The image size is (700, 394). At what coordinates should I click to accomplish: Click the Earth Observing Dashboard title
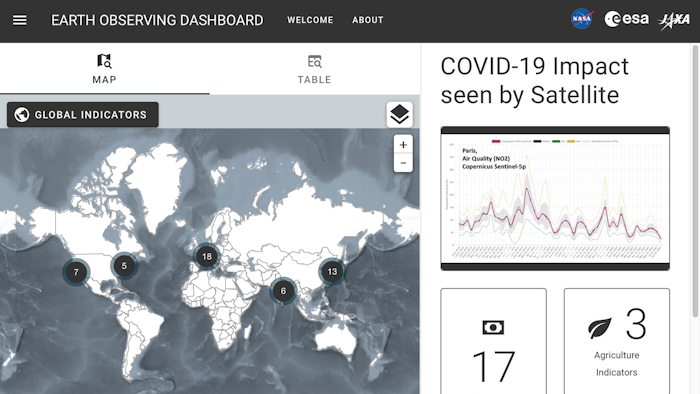pos(157,20)
